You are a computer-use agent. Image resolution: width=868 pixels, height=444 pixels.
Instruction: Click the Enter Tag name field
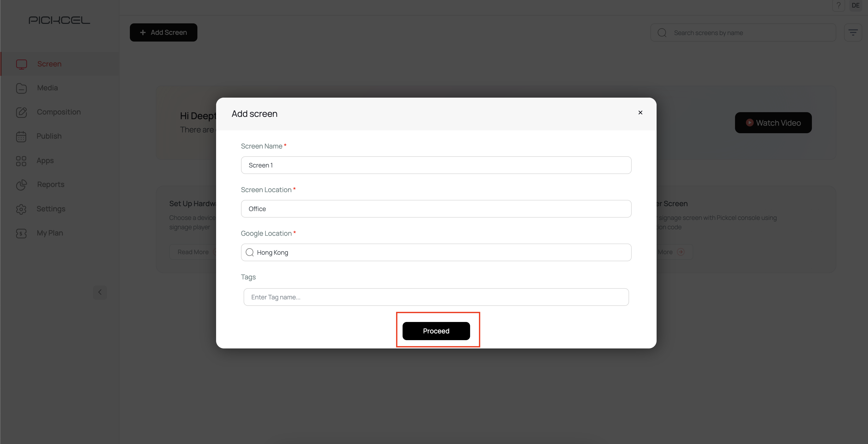436,297
